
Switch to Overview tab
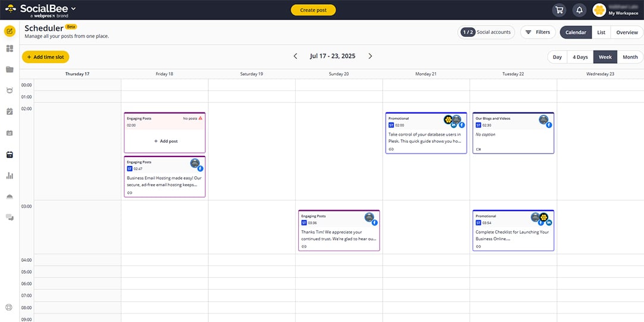coord(627,33)
